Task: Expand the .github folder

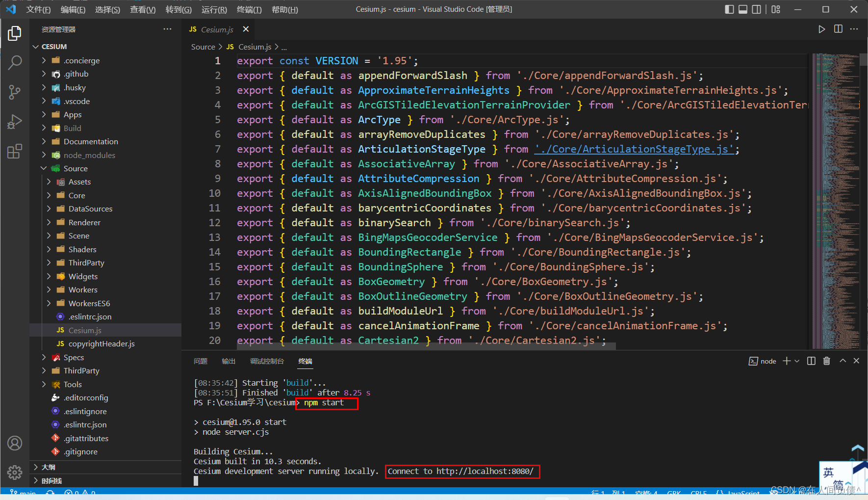Action: pyautogui.click(x=106, y=74)
